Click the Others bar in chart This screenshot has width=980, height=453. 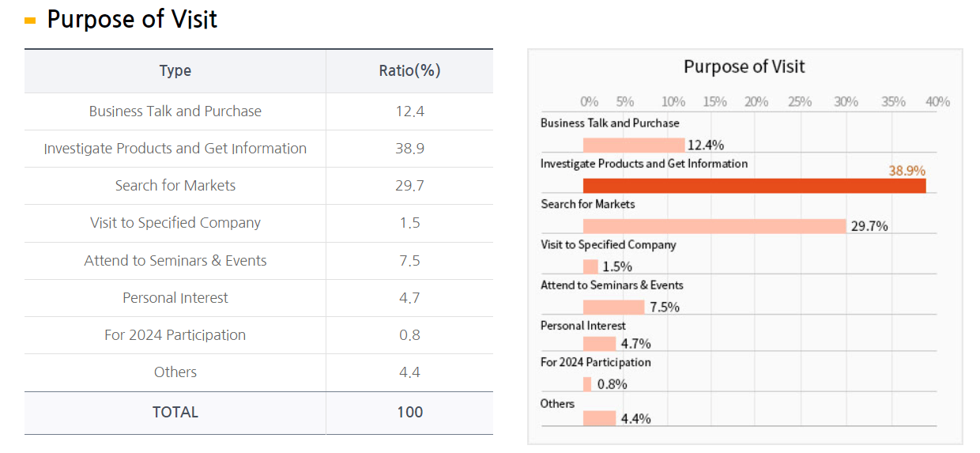click(x=599, y=418)
